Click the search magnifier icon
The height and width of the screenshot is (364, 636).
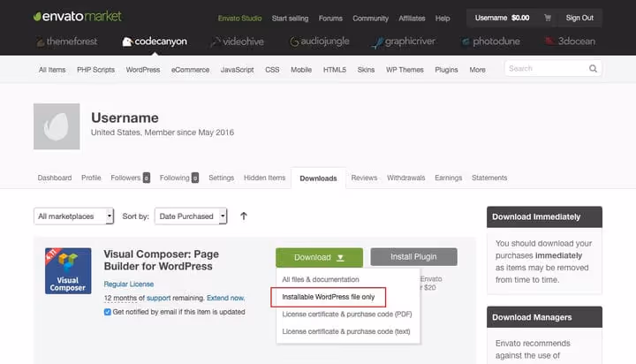(593, 69)
